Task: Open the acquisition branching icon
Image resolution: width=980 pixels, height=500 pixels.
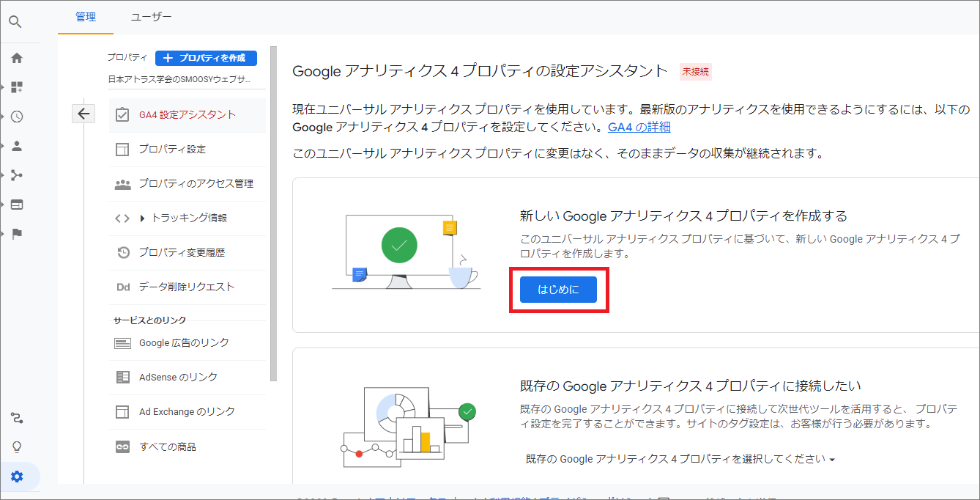Action: pos(17,175)
